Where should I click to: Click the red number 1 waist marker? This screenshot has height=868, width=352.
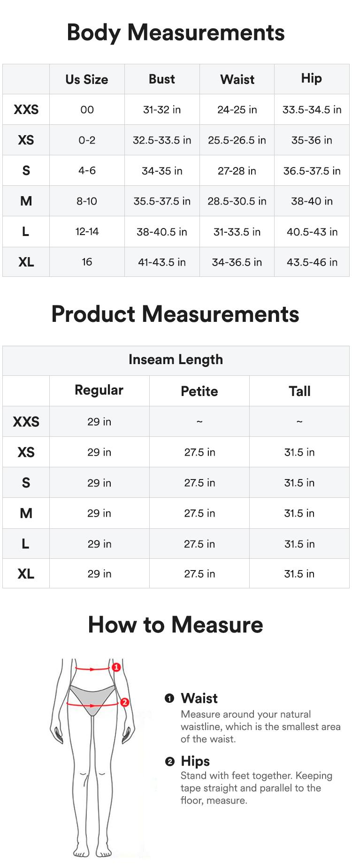(116, 667)
